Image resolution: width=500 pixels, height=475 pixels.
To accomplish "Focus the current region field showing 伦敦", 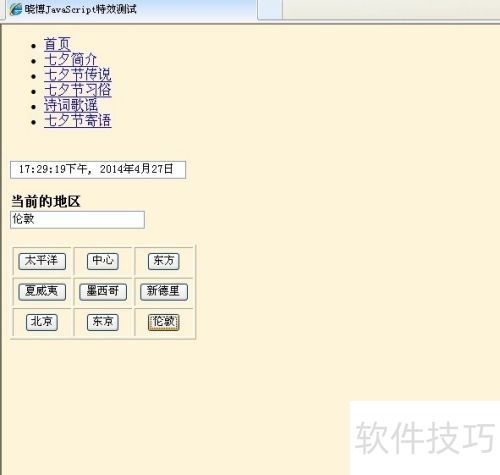I will point(77,220).
